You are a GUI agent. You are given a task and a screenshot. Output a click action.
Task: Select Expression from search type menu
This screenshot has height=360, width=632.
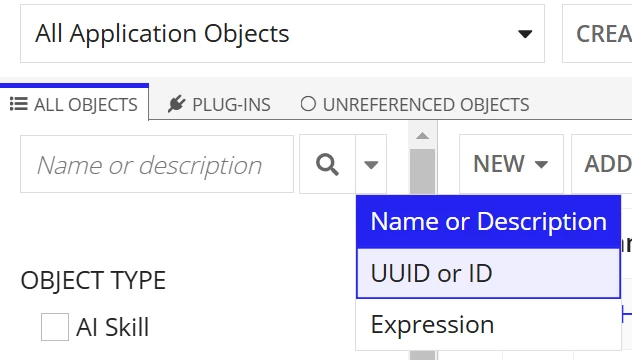pos(489,325)
